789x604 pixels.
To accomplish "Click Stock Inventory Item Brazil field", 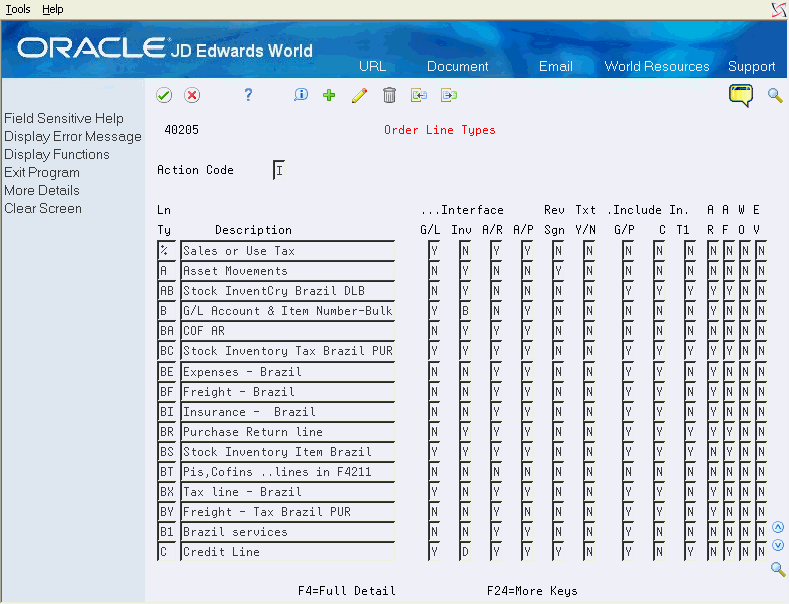I will coord(288,451).
